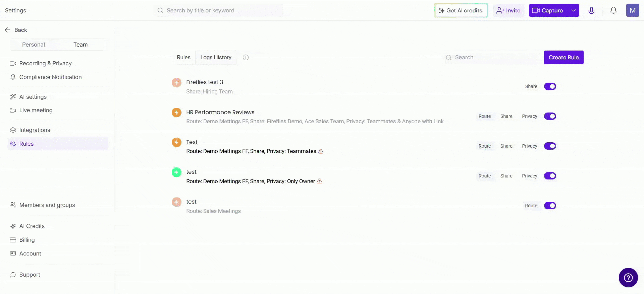Image resolution: width=644 pixels, height=294 pixels.
Task: Expand the Capture dropdown arrow
Action: click(x=574, y=10)
